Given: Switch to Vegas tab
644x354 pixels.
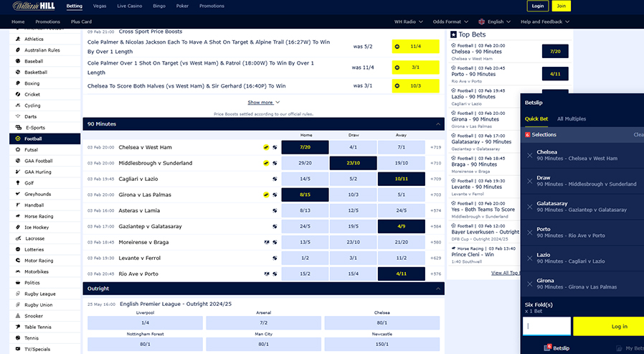Looking at the screenshot, I should 100,6.
